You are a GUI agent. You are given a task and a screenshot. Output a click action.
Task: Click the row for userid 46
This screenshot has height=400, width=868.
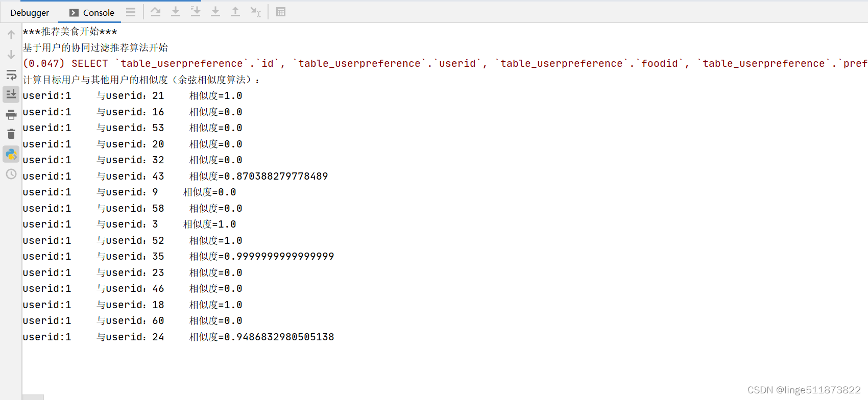pos(132,289)
